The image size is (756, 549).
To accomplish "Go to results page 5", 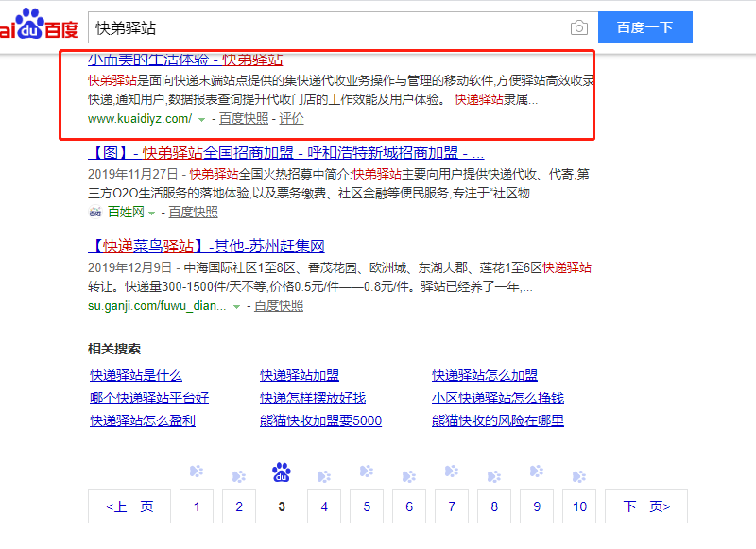I will pos(367,506).
